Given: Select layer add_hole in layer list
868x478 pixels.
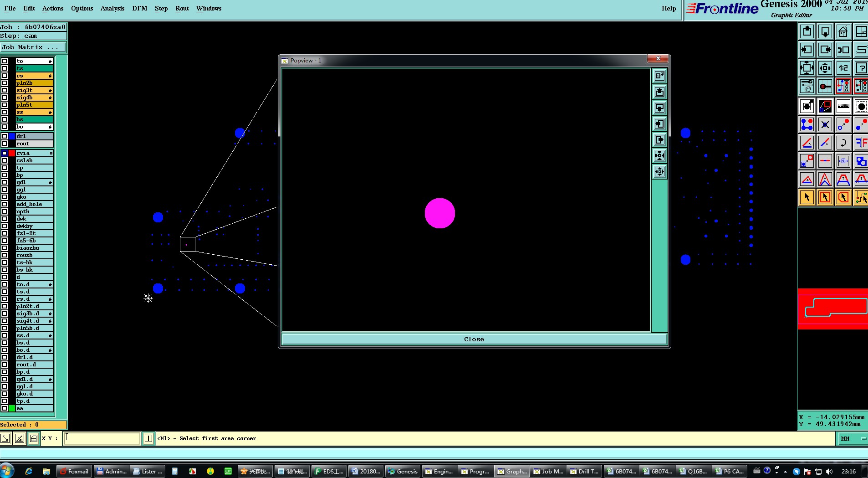Looking at the screenshot, I should pos(35,204).
